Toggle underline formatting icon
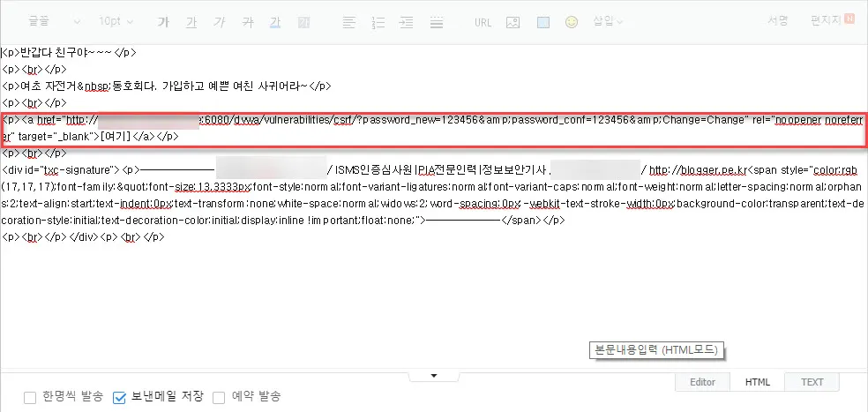Image resolution: width=868 pixels, height=412 pixels. click(192, 21)
